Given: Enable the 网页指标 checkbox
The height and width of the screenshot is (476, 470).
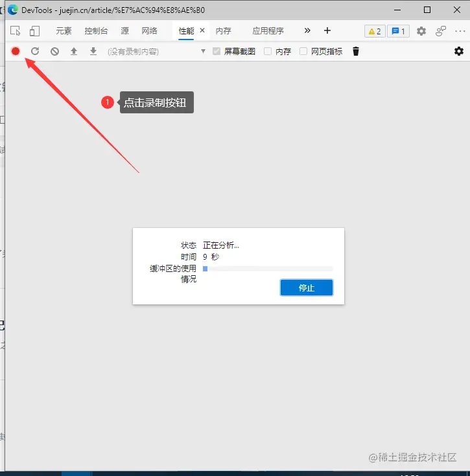Looking at the screenshot, I should coord(303,51).
